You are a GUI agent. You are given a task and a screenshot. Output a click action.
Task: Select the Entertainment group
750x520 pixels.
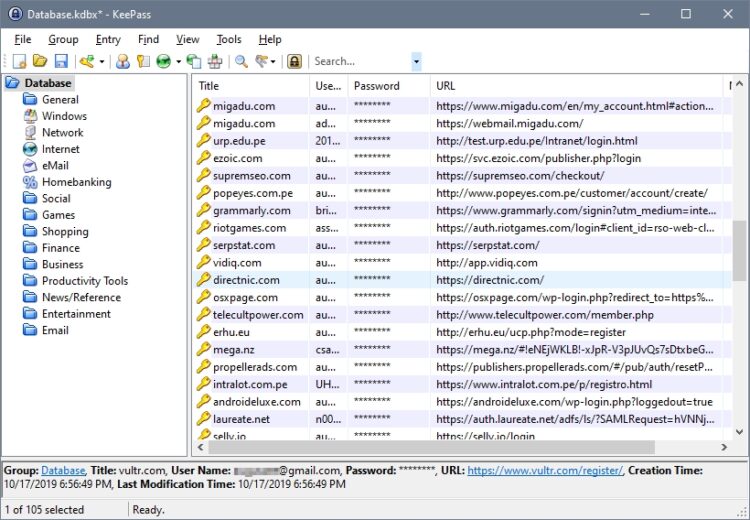[76, 314]
